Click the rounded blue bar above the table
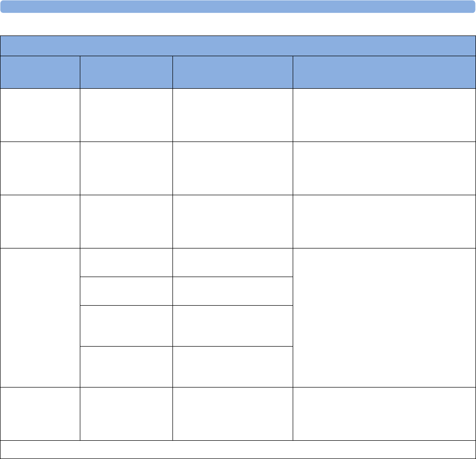Screen dimensions: 476x459 (238, 6)
